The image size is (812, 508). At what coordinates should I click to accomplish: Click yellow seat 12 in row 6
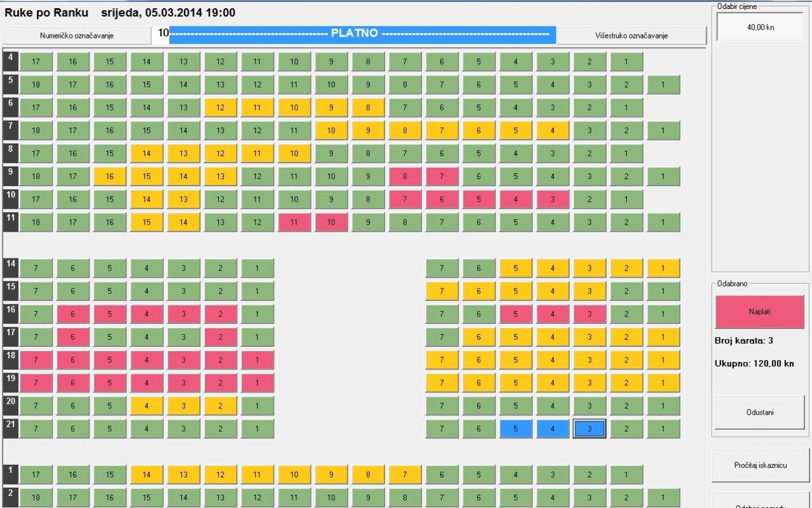point(220,107)
